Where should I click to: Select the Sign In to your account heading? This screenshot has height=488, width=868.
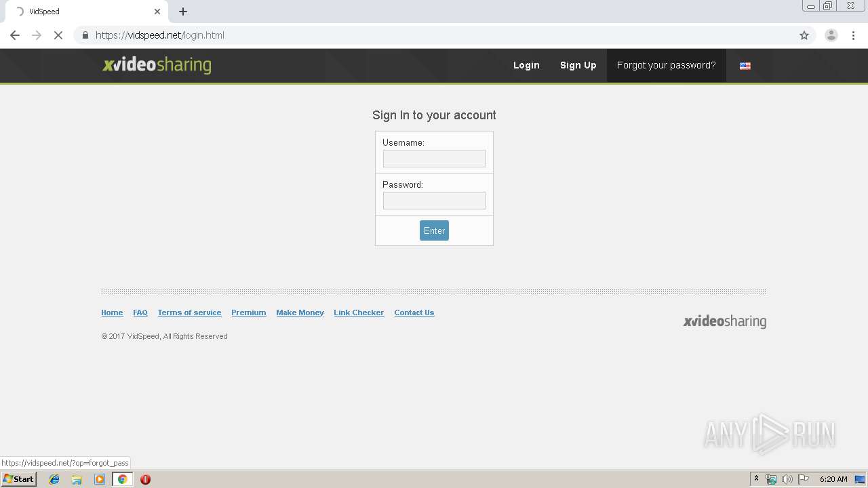click(434, 115)
